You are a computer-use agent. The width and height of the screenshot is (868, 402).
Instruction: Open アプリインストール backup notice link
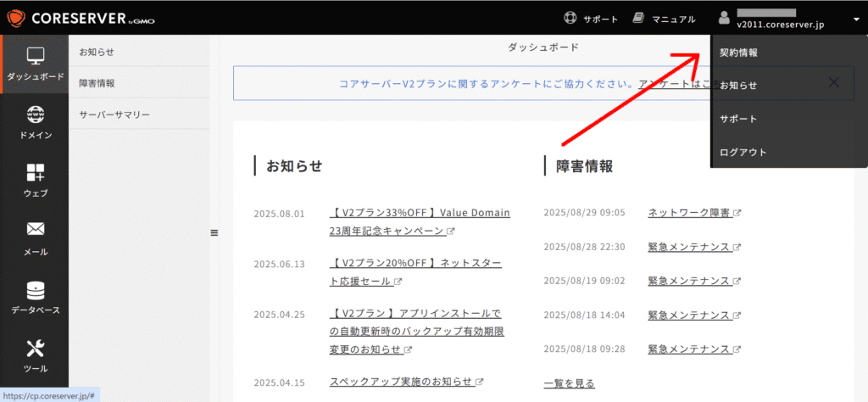[416, 332]
